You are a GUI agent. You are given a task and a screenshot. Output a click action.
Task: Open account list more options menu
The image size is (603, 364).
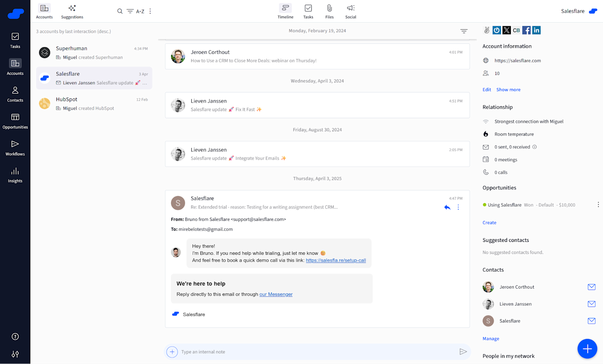(150, 11)
